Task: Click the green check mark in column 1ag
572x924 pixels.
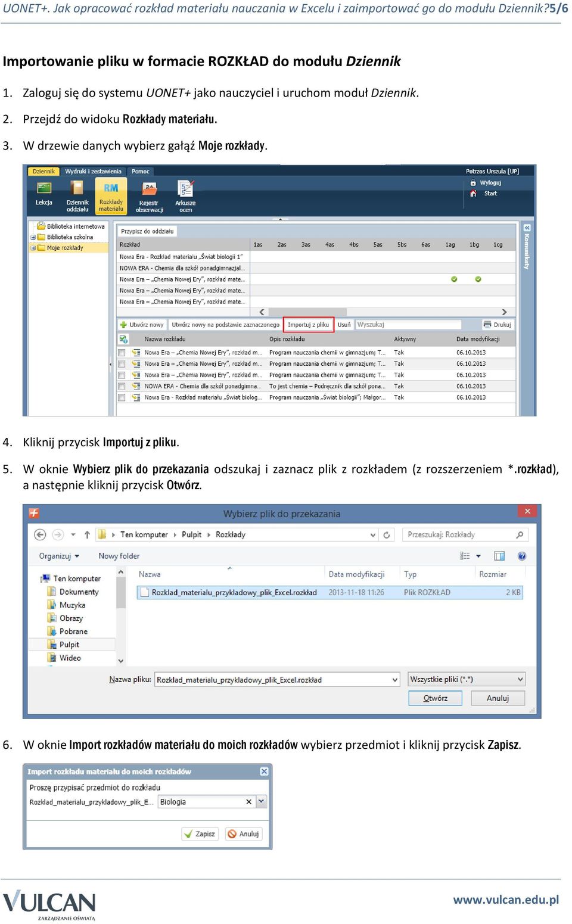Action: pyautogui.click(x=454, y=279)
